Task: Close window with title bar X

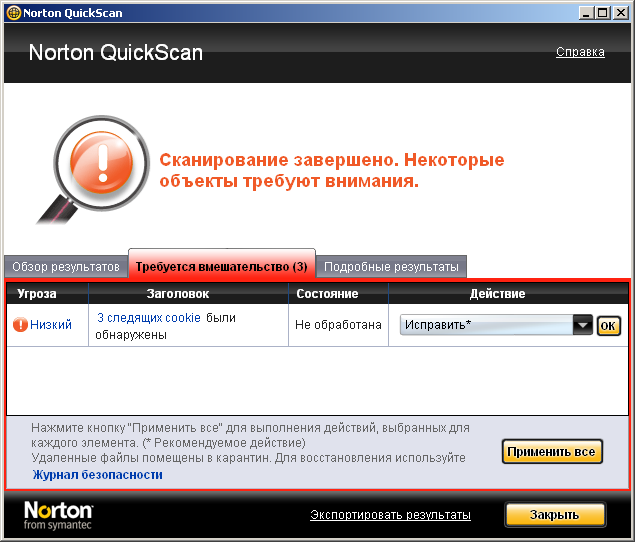Action: coord(620,13)
